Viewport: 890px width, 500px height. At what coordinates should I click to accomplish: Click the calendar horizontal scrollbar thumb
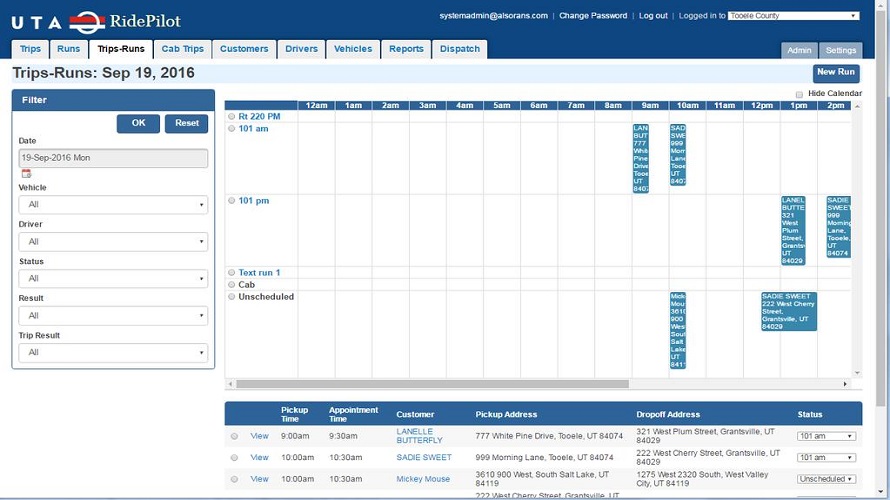pos(433,384)
